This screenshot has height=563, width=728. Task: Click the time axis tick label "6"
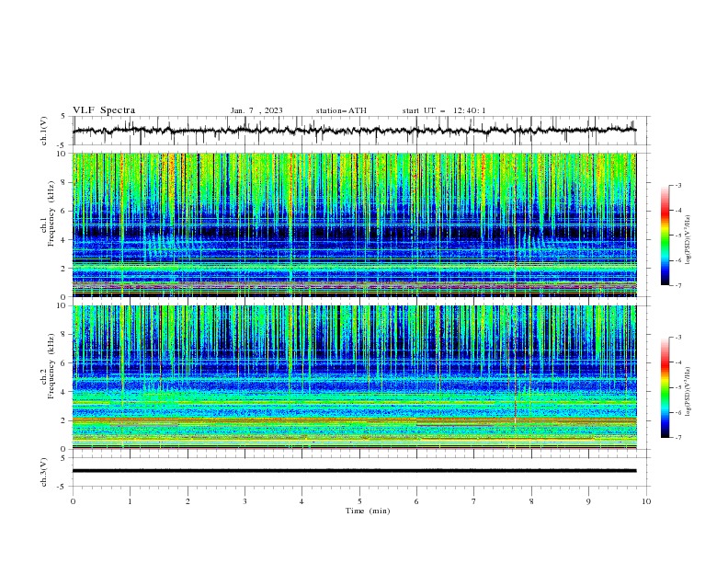point(416,501)
